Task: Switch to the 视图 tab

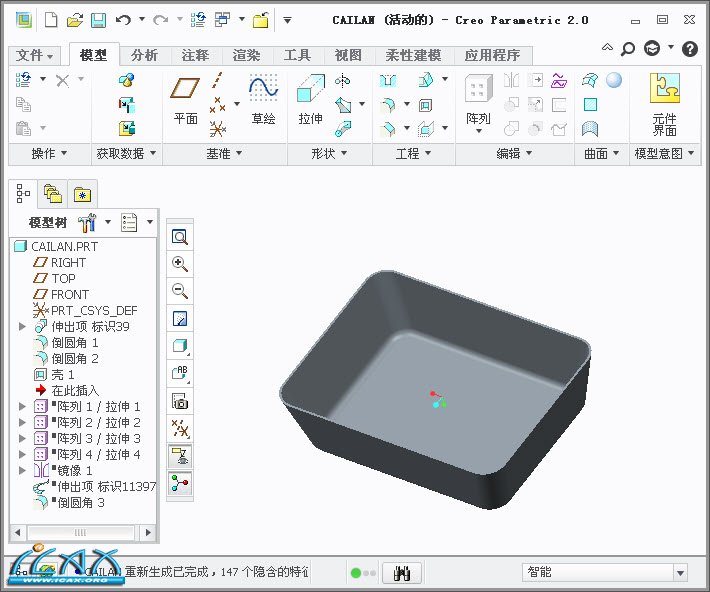Action: click(x=348, y=55)
